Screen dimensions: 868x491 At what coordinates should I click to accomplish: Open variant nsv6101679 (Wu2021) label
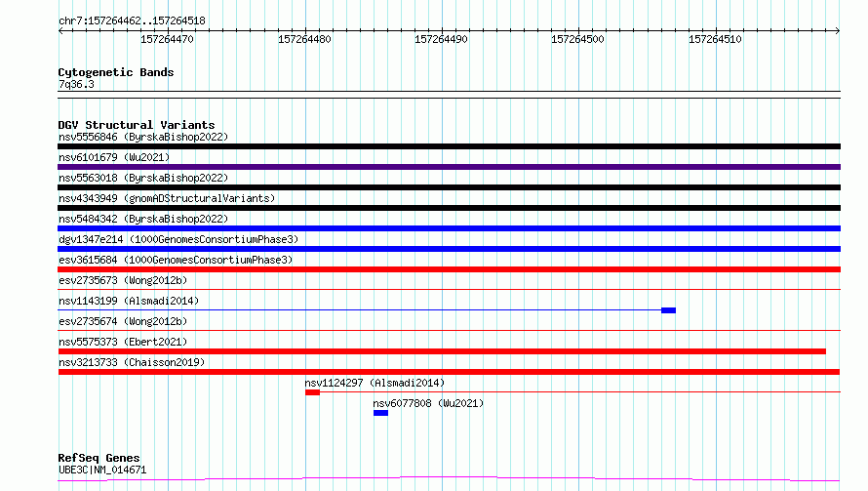114,157
